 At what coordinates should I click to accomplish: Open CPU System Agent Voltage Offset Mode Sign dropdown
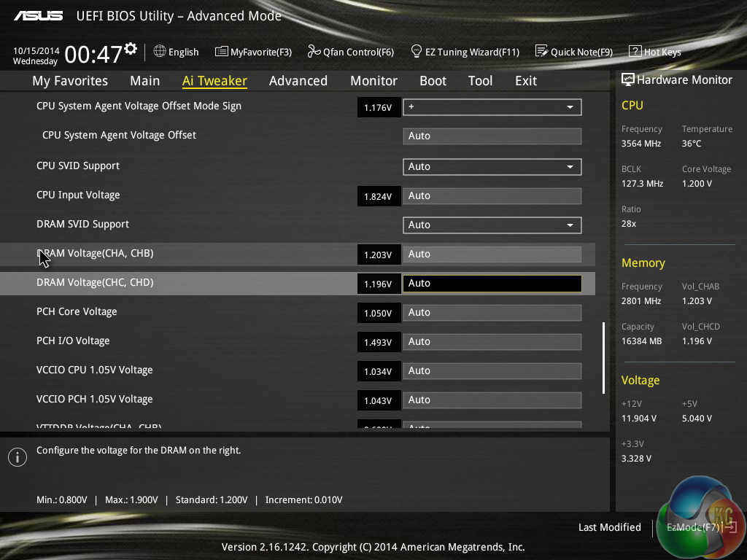pos(492,107)
